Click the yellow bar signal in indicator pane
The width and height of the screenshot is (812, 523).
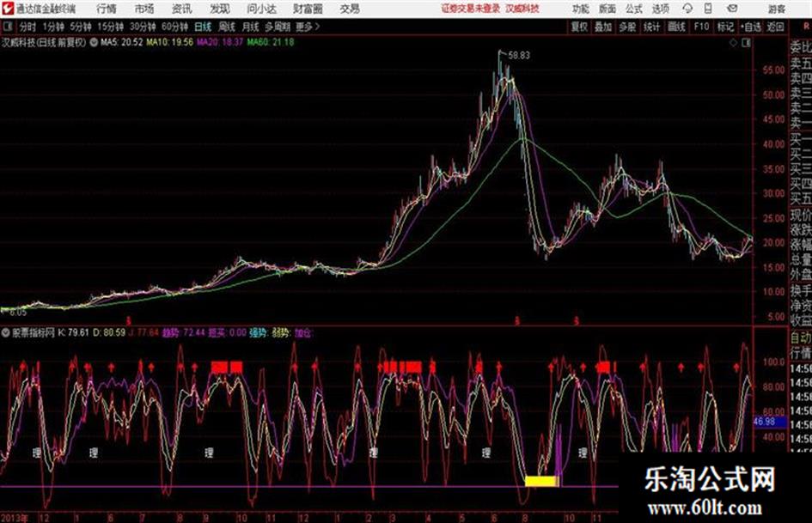[x=541, y=482]
